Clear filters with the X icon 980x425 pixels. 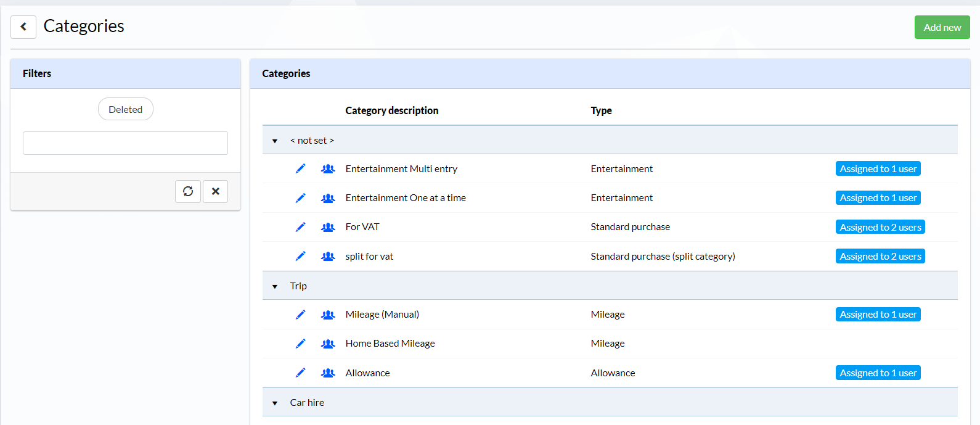pyautogui.click(x=216, y=191)
